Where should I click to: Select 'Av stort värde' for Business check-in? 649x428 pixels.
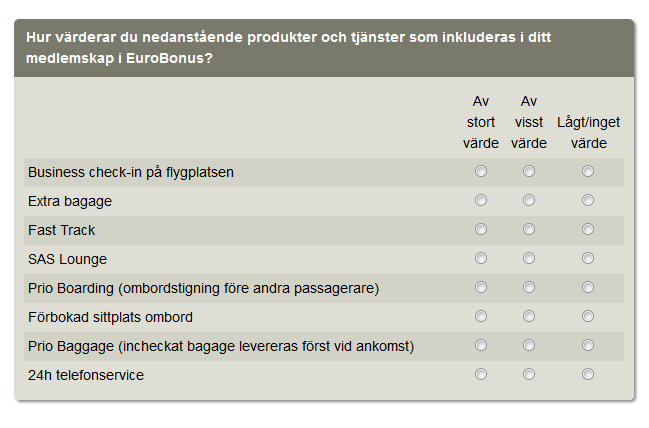click(x=481, y=171)
